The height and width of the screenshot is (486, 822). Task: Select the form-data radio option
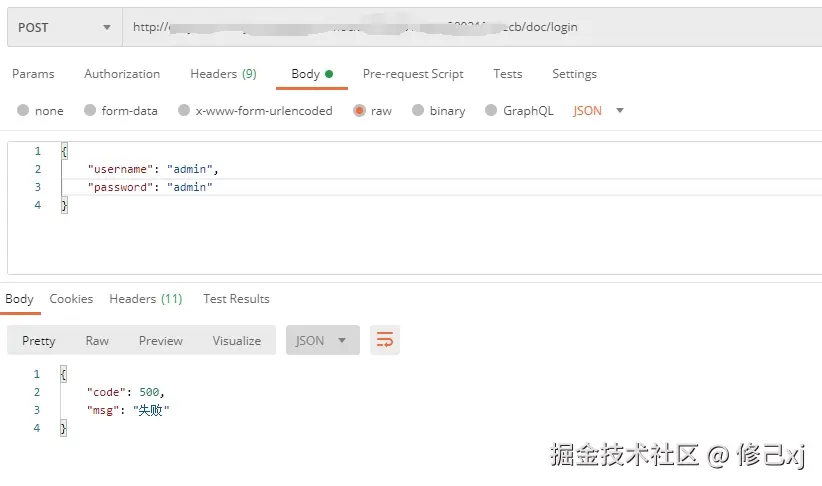(90, 111)
